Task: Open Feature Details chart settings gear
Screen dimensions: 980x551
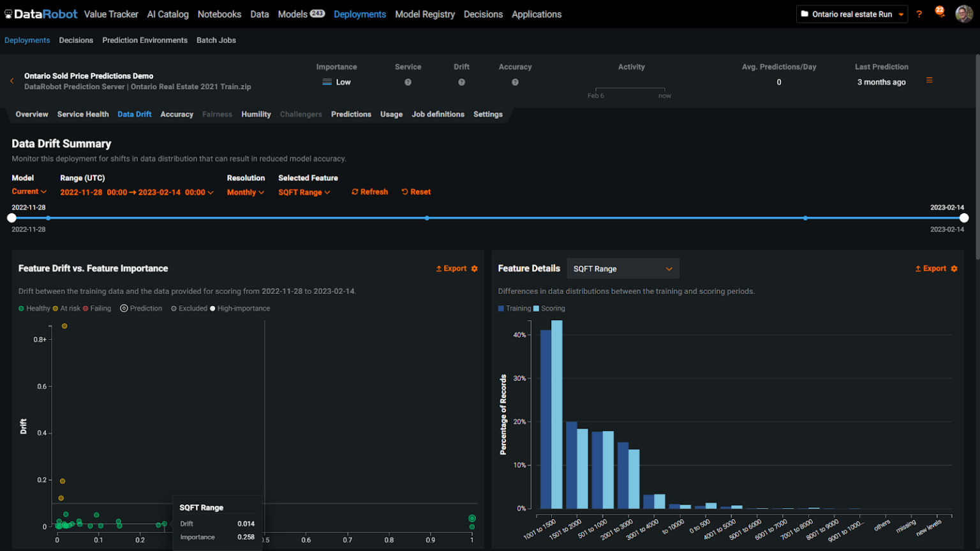Action: point(954,268)
